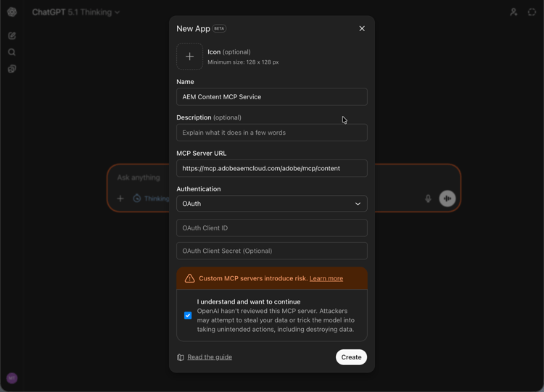Viewport: 544px width, 392px height.
Task: Click the Custom MCP servers introduce risk text
Action: (253, 278)
